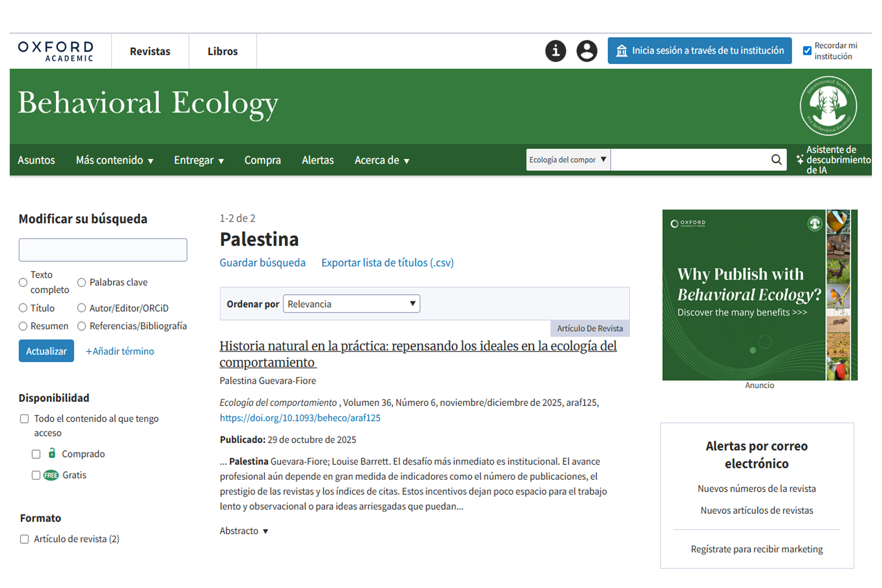Click the Modificar su búsqueda text field
The image size is (882, 588).
[103, 250]
